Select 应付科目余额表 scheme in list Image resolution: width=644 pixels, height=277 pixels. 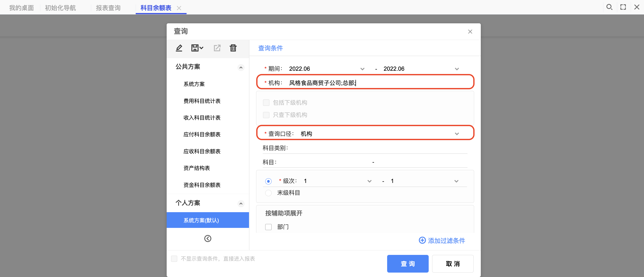coord(202,134)
